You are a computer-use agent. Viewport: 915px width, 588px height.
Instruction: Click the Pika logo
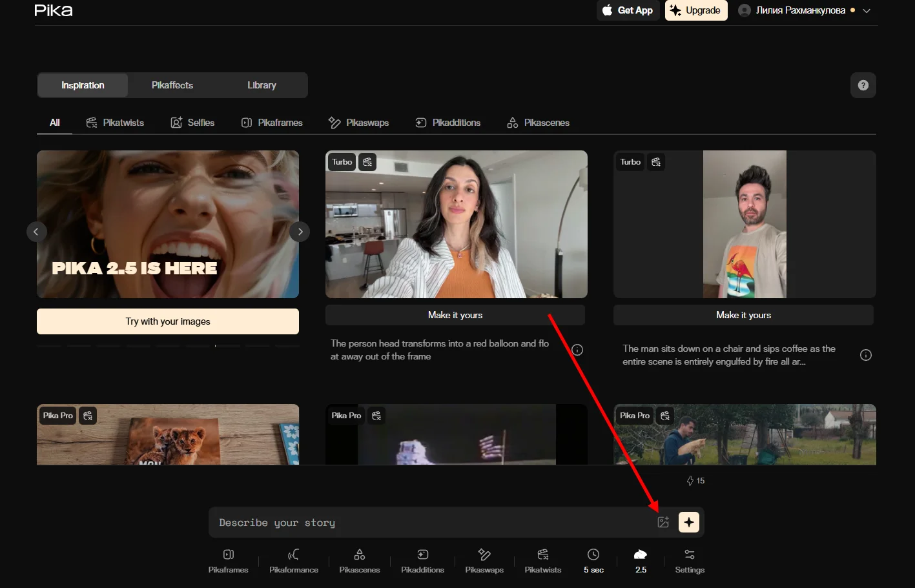click(x=54, y=10)
